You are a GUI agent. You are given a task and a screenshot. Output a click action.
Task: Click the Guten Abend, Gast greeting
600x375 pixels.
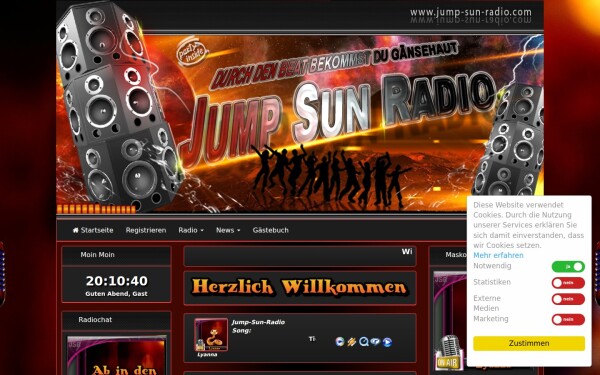(116, 294)
